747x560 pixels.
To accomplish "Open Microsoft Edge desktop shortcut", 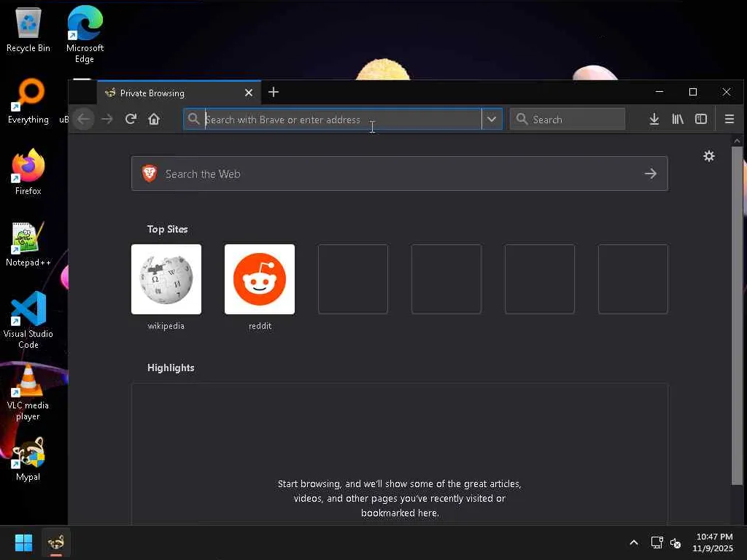I will click(x=85, y=34).
